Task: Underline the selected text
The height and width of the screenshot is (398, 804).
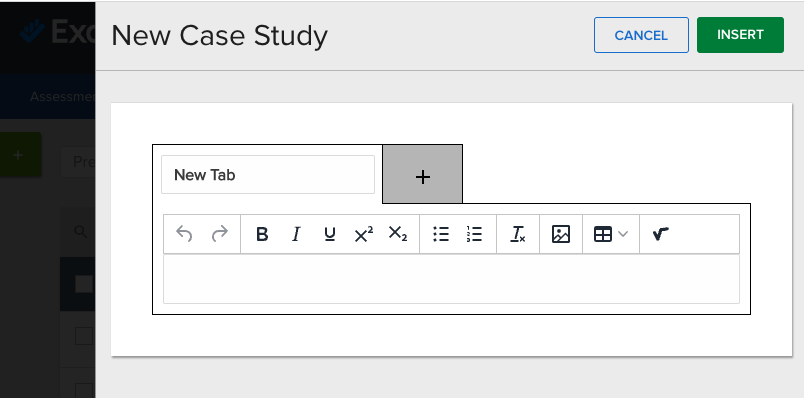Action: (330, 234)
